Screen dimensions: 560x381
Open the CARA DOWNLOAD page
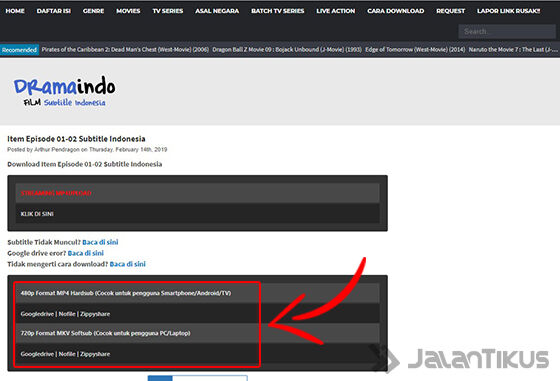(396, 11)
